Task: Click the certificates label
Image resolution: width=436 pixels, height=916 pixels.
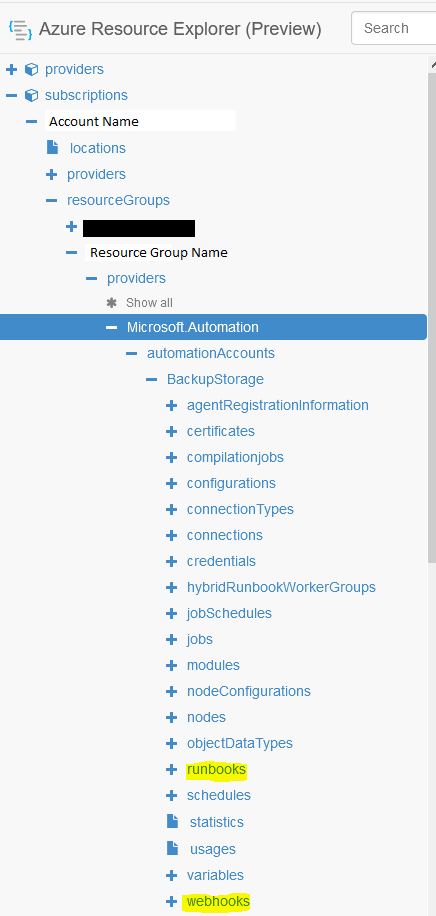Action: pyautogui.click(x=220, y=432)
